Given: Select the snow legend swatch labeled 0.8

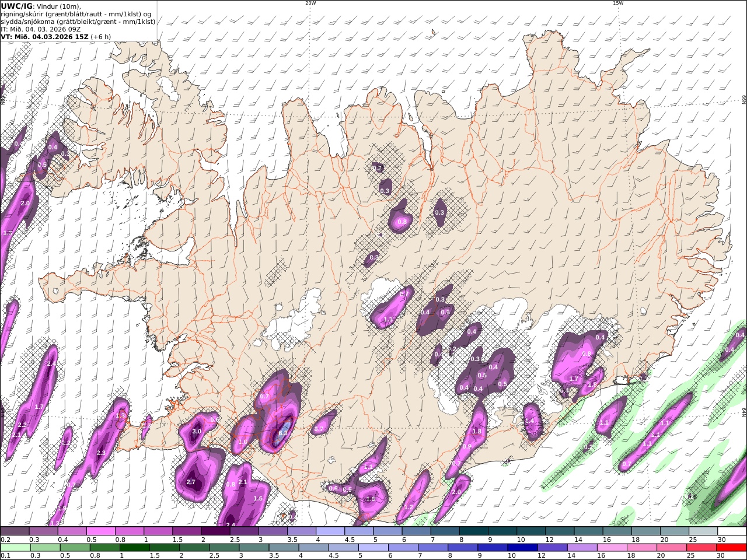Looking at the screenshot, I should click(x=129, y=531).
